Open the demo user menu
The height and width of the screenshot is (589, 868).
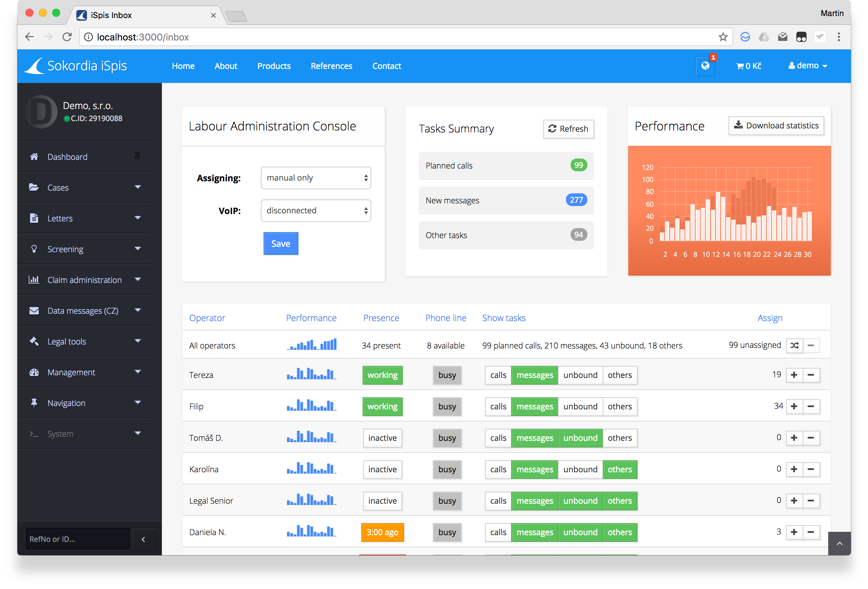[x=807, y=66]
